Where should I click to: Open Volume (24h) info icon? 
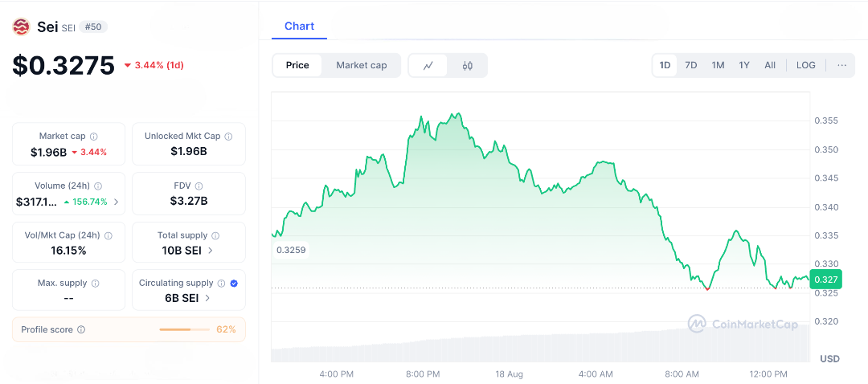(97, 186)
